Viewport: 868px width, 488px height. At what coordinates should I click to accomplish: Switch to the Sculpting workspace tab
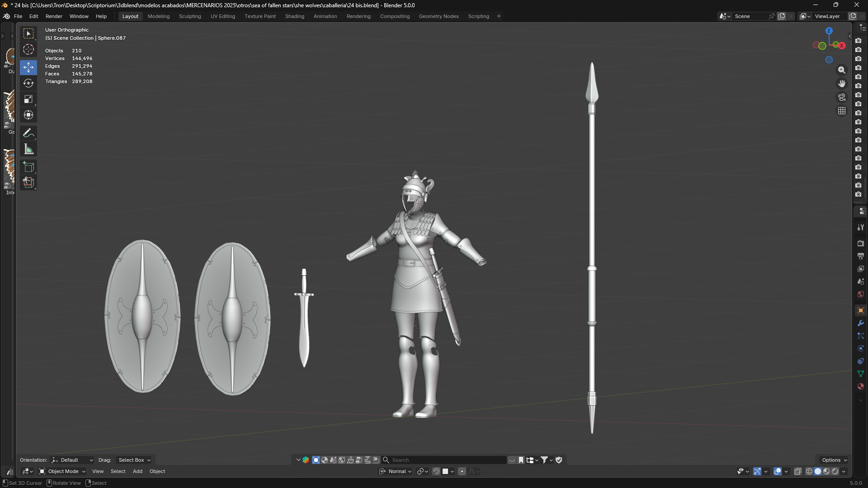(x=190, y=16)
